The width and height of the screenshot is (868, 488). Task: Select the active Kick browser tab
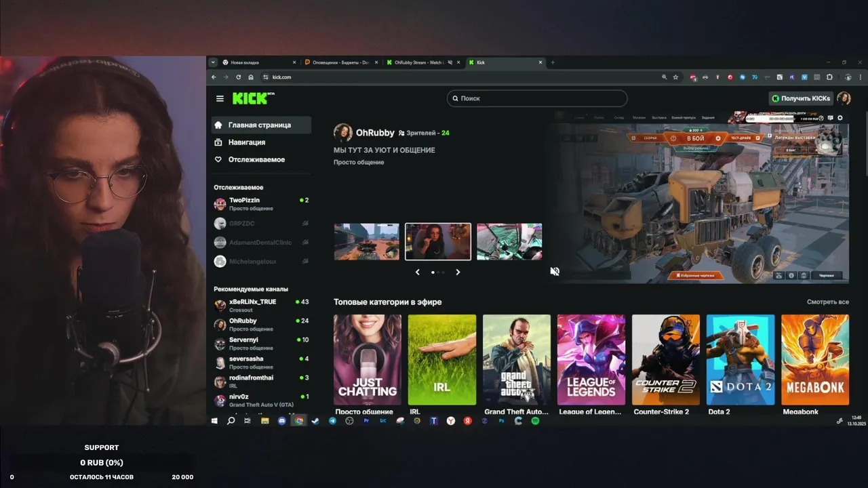pyautogui.click(x=505, y=62)
